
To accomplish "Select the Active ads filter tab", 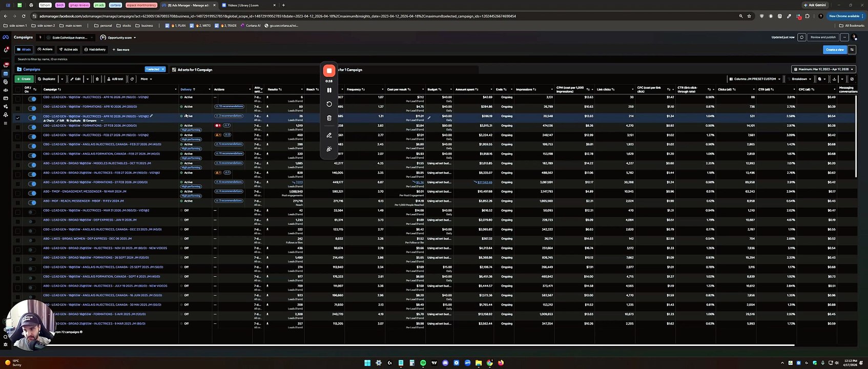I will click(x=68, y=50).
